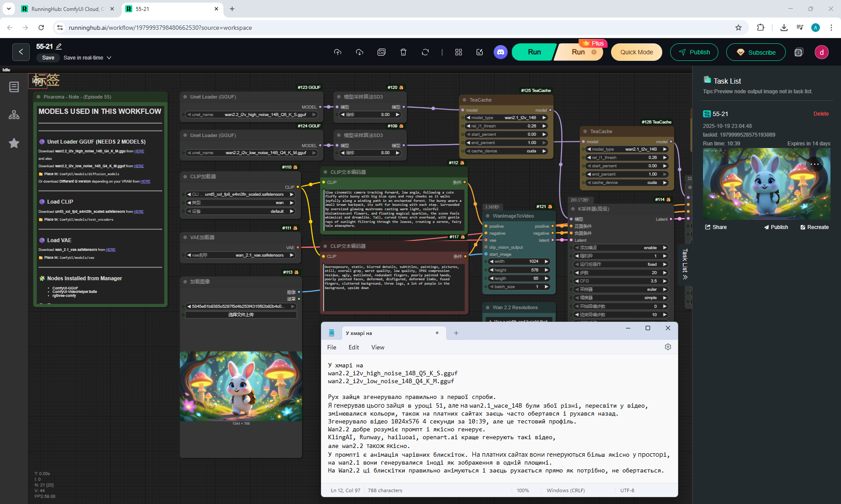Open the favorites star sidebar icon
The image size is (841, 504).
(14, 143)
